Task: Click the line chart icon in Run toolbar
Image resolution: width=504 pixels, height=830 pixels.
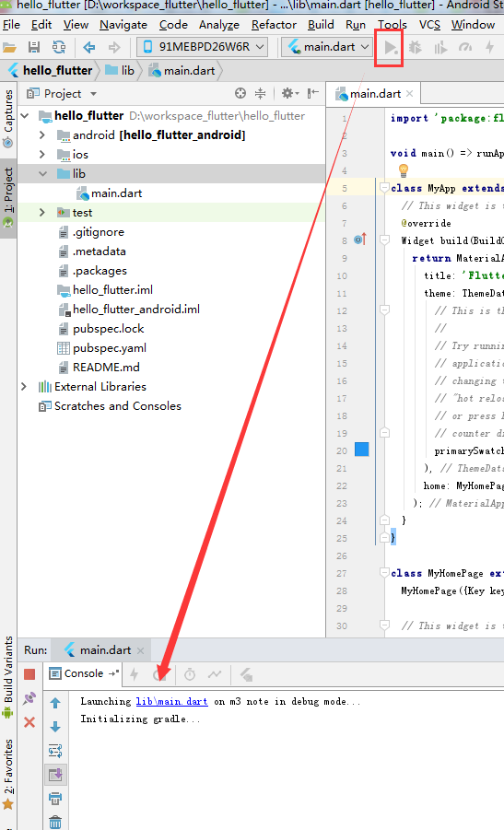Action: tap(215, 674)
